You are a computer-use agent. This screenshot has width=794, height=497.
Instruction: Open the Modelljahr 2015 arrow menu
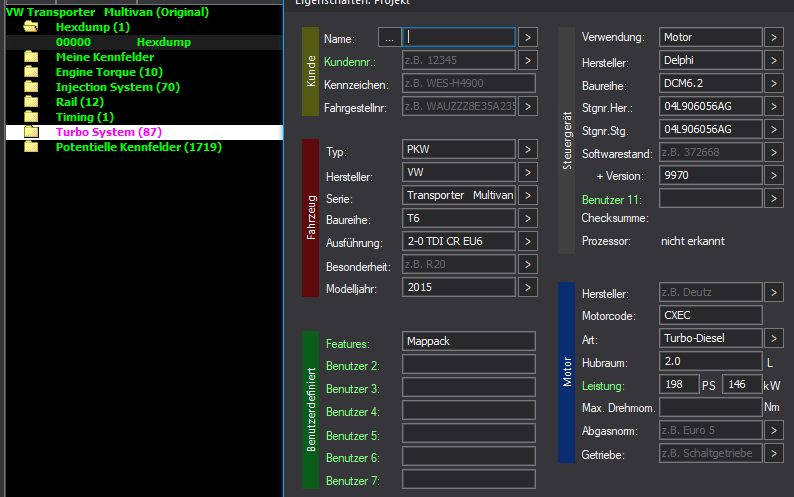[x=528, y=288]
